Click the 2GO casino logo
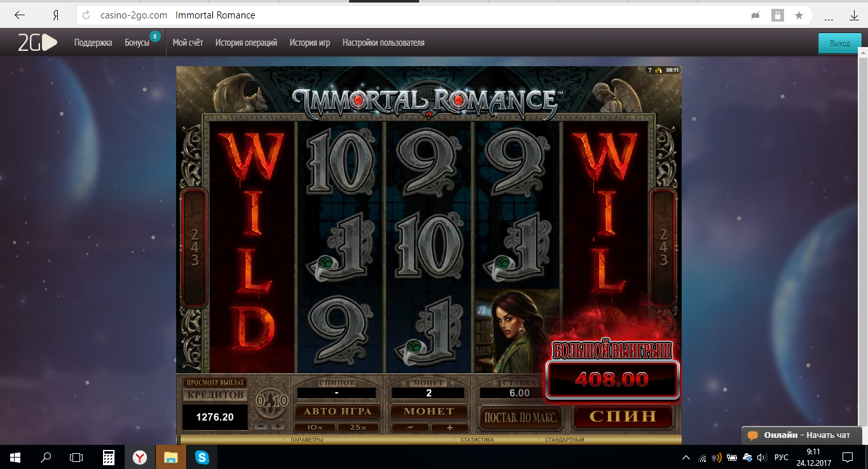 coord(38,43)
